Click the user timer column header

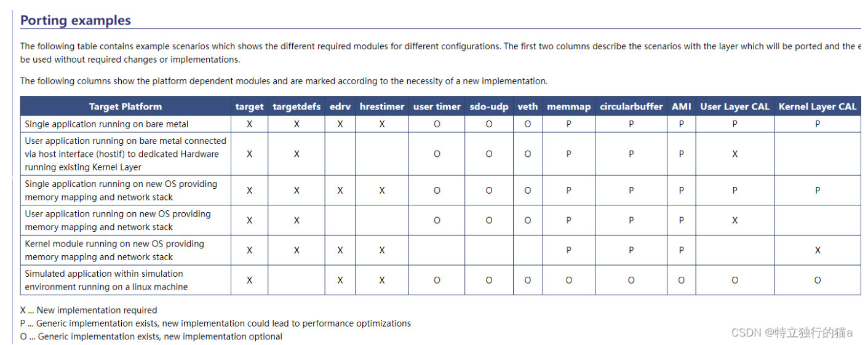click(437, 106)
